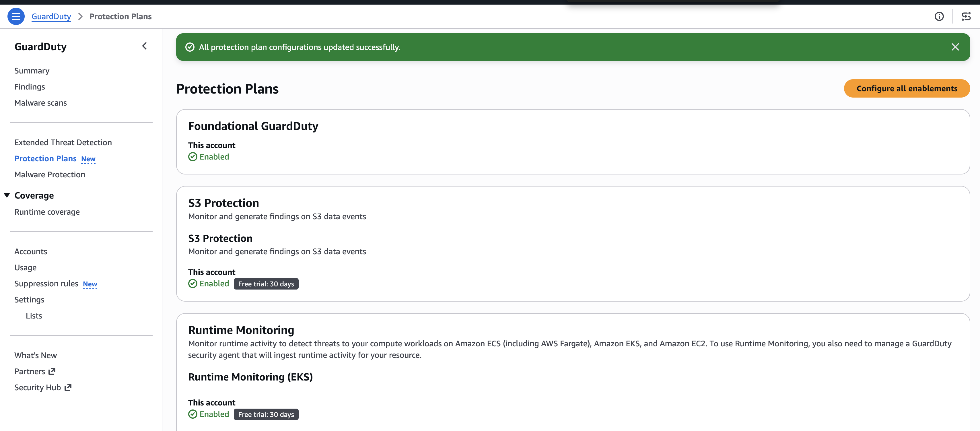
Task: Click the Security Hub external link icon
Action: [68, 387]
